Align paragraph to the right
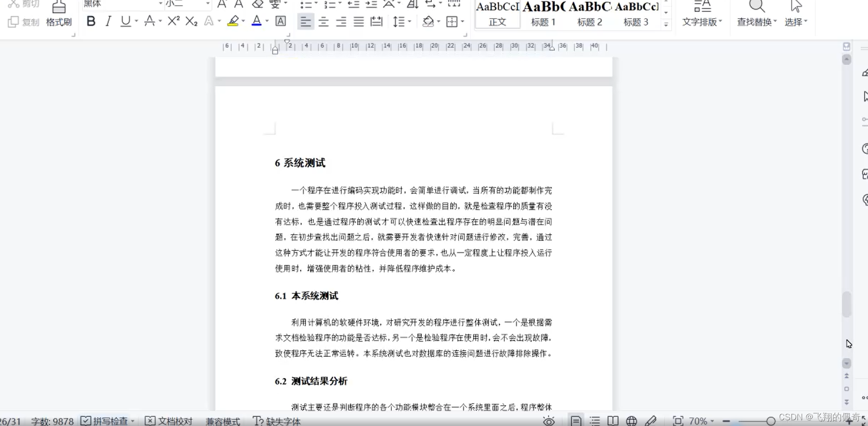The image size is (868, 426). pyautogui.click(x=341, y=21)
